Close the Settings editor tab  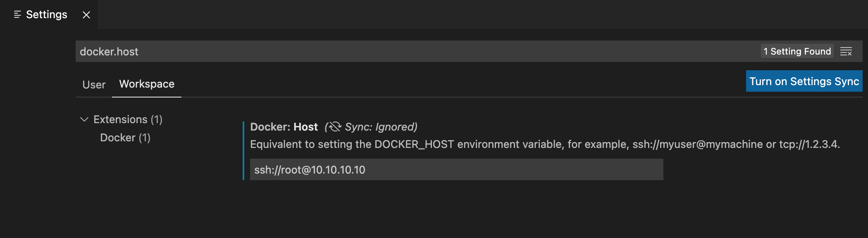(x=86, y=15)
